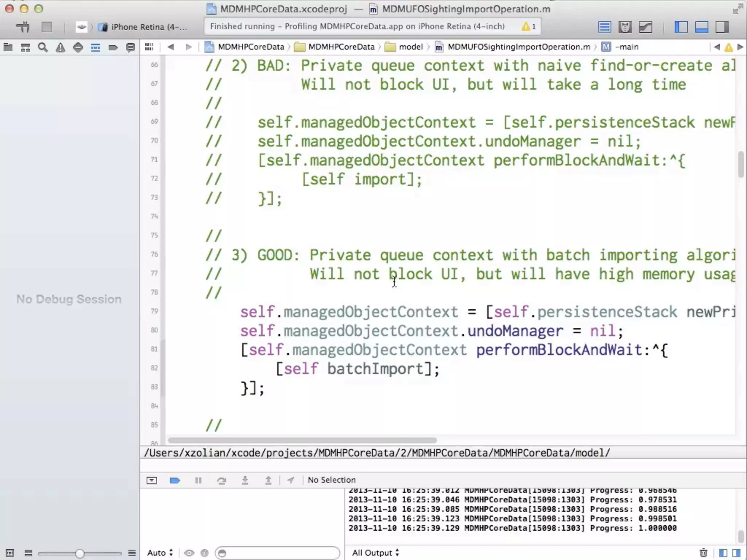Open the Issue navigator warning icon
The width and height of the screenshot is (747, 560).
click(x=60, y=47)
